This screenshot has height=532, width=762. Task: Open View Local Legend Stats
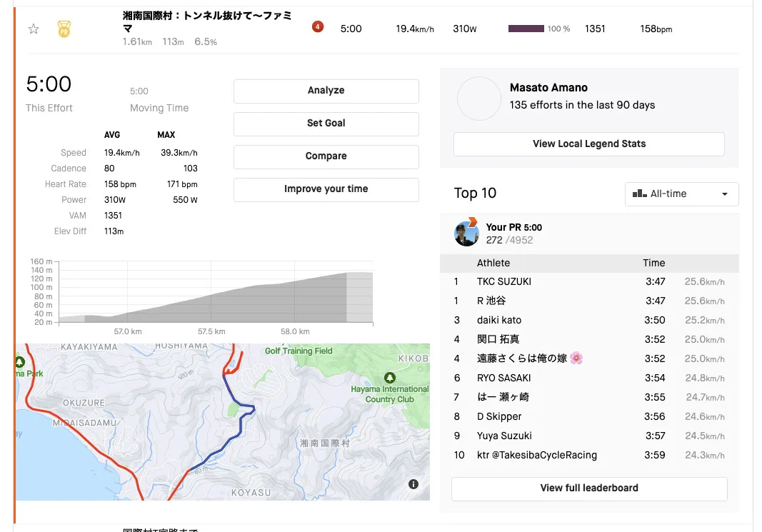click(588, 144)
